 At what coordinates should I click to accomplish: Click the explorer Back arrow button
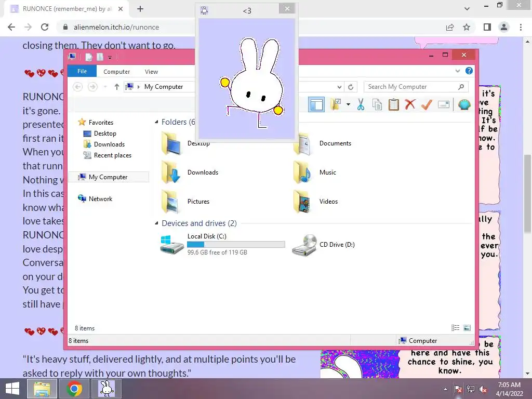pos(78,87)
